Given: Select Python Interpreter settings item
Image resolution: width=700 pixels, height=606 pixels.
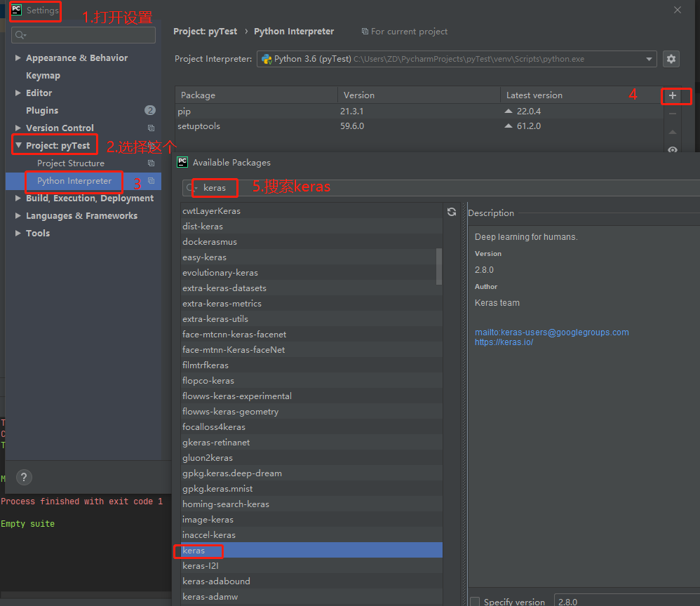Looking at the screenshot, I should pyautogui.click(x=74, y=181).
